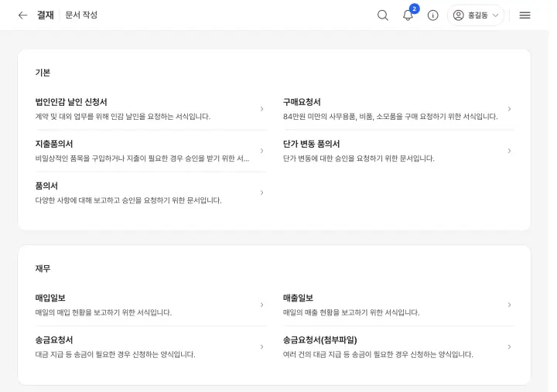The image size is (557, 392).
Task: Click description starting '비일상적인 품목을 구입하거나 지출이 필요한 경우'
Action: [142, 159]
